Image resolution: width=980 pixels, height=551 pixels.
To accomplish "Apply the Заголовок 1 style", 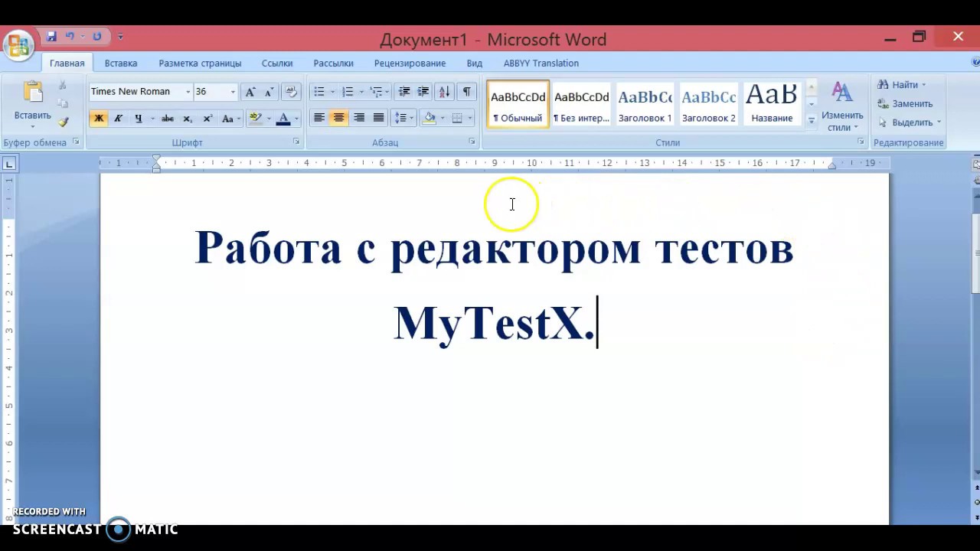I will click(645, 104).
